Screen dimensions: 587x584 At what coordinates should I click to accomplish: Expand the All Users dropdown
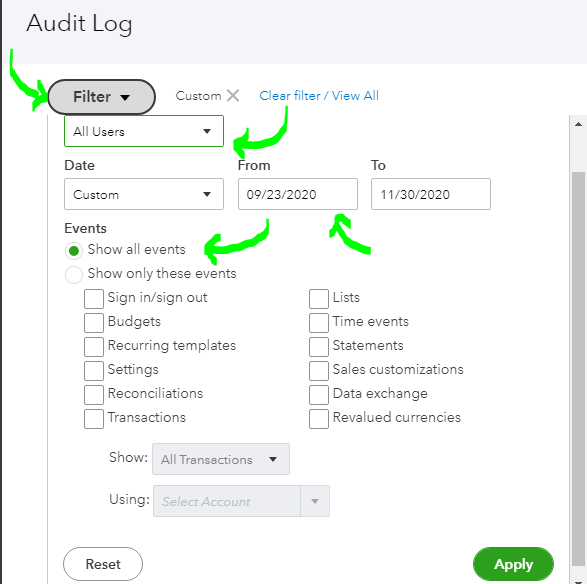(144, 131)
